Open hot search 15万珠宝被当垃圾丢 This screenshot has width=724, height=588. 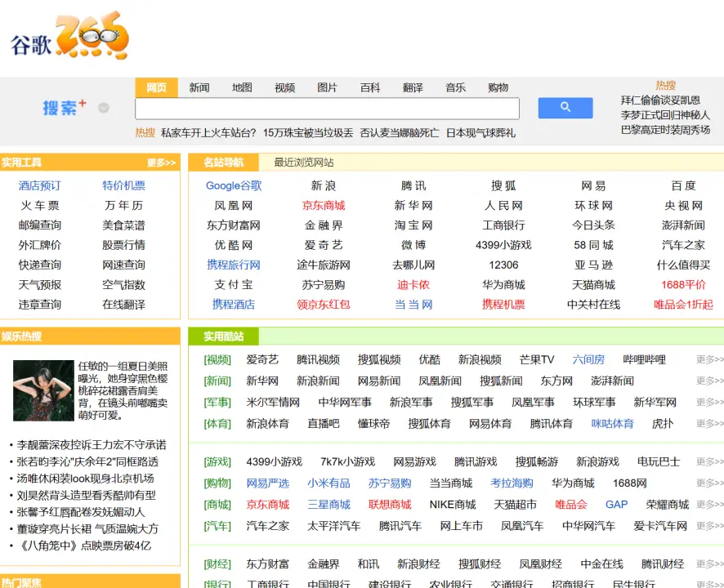pyautogui.click(x=308, y=133)
